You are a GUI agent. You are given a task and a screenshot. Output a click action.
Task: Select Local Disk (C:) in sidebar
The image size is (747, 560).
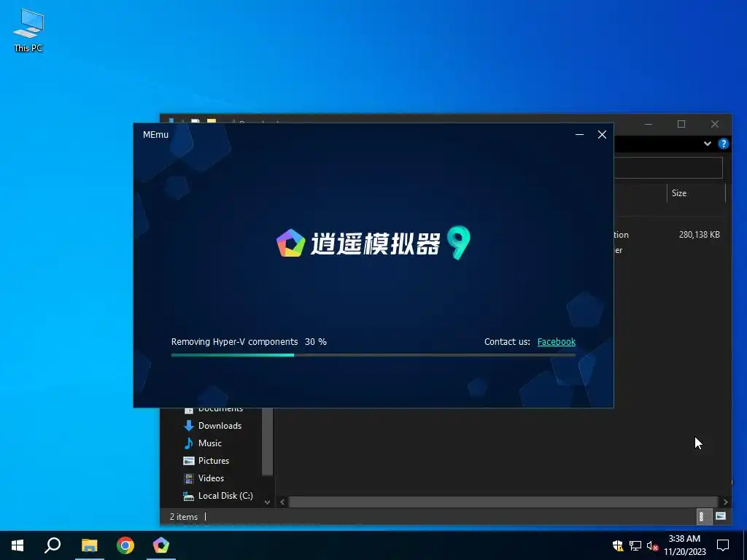225,496
